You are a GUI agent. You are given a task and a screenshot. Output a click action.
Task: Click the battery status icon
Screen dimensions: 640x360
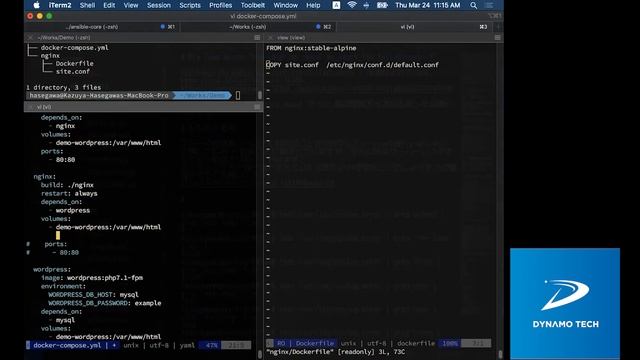tap(382, 5)
